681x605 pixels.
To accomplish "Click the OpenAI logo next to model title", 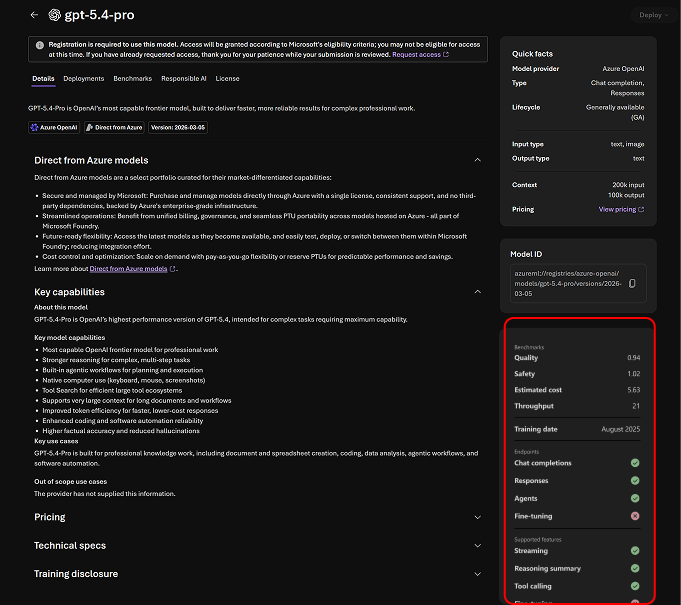I will (x=55, y=15).
